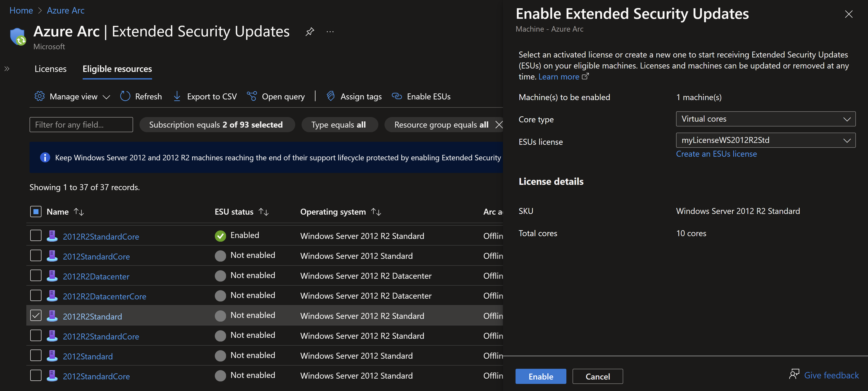Click the grey status dot for 2012R2Standard
Screen dimensions: 868x391
220,316
